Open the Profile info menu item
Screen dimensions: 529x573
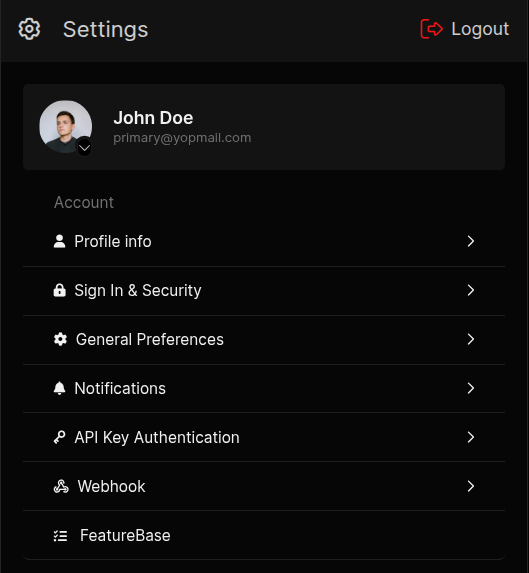pos(264,242)
